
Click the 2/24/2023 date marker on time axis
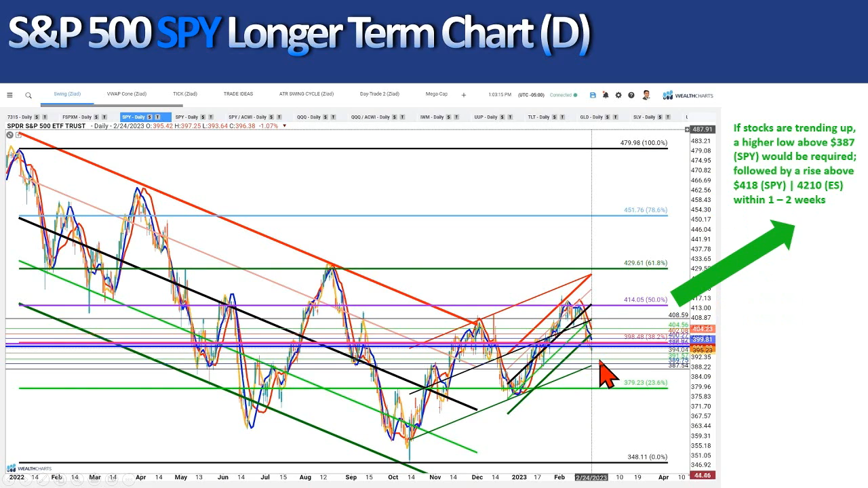[591, 478]
